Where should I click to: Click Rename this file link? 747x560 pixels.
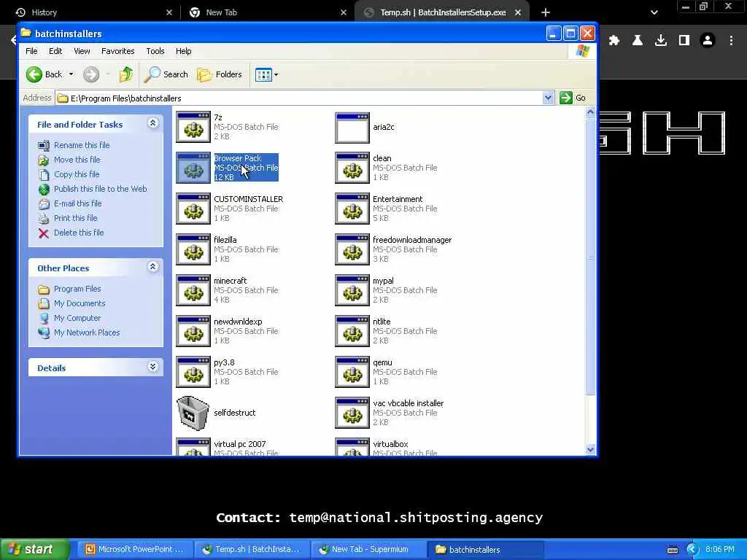point(82,145)
